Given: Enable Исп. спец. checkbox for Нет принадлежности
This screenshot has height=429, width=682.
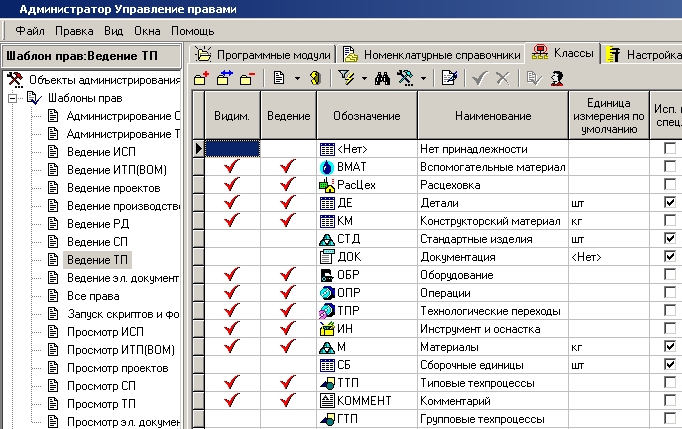Looking at the screenshot, I should click(x=670, y=148).
